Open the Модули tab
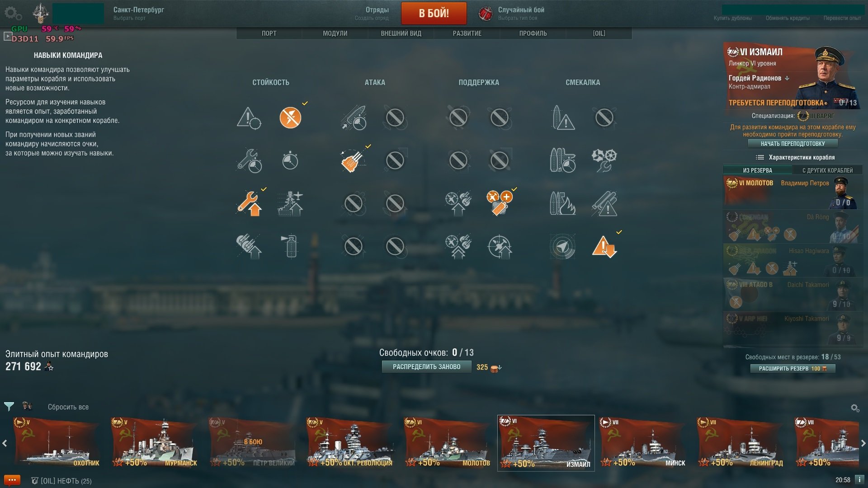 [335, 33]
